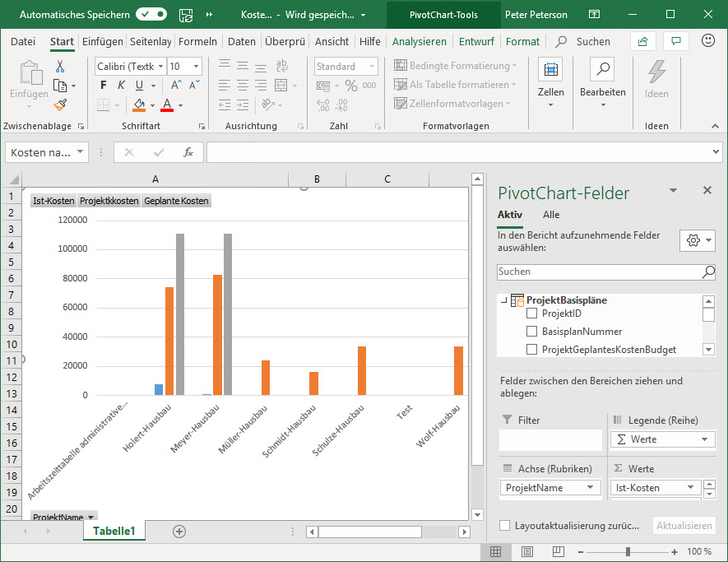The image size is (728, 562).
Task: Check the ProjektGeplantesKostenBudget checkbox
Action: [531, 349]
